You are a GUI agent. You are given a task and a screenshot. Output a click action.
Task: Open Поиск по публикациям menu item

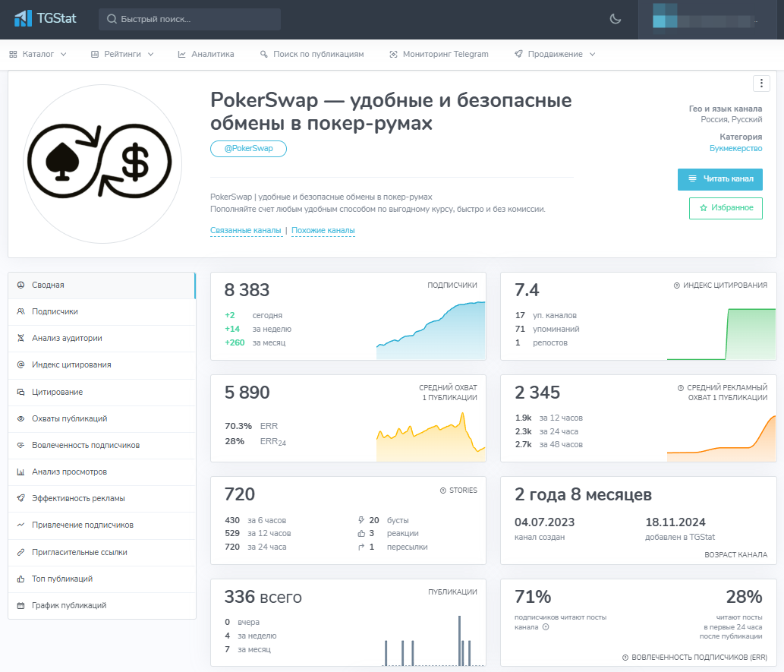pos(312,54)
